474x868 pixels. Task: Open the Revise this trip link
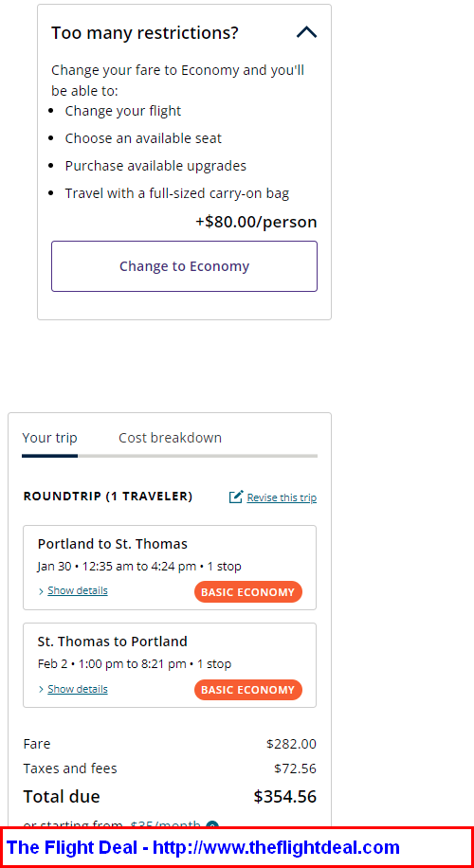click(x=282, y=497)
